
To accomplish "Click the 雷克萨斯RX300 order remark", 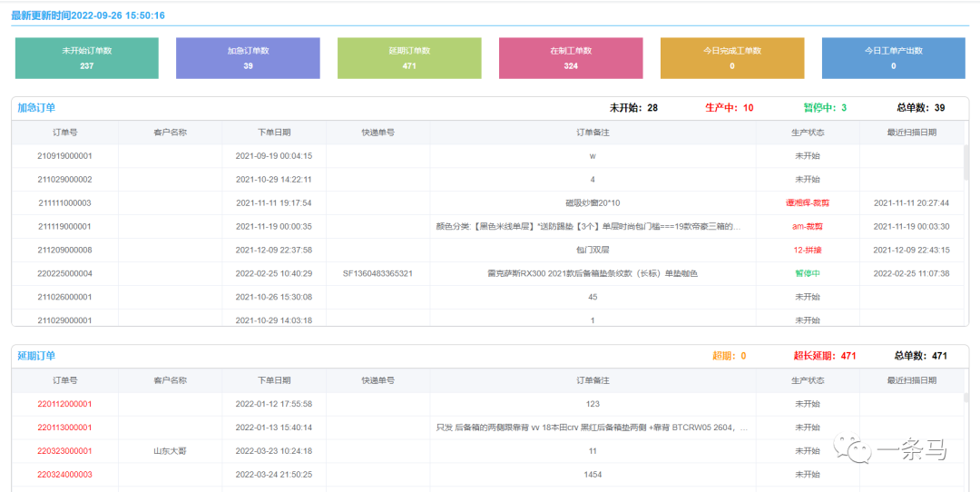I will 593,273.
